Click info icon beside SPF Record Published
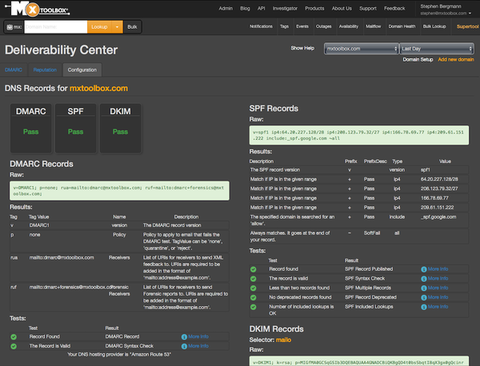This screenshot has height=366, width=480. (424, 269)
